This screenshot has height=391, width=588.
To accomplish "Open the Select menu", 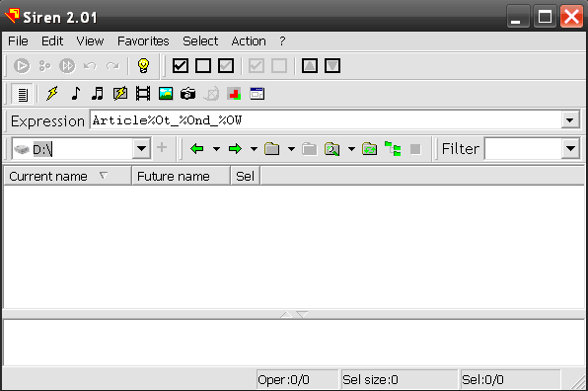I will tap(200, 40).
